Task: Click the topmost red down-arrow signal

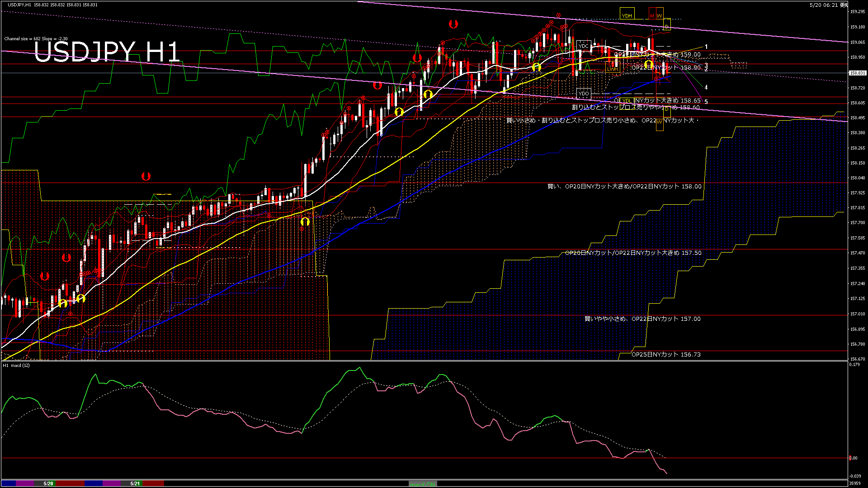Action: point(453,24)
